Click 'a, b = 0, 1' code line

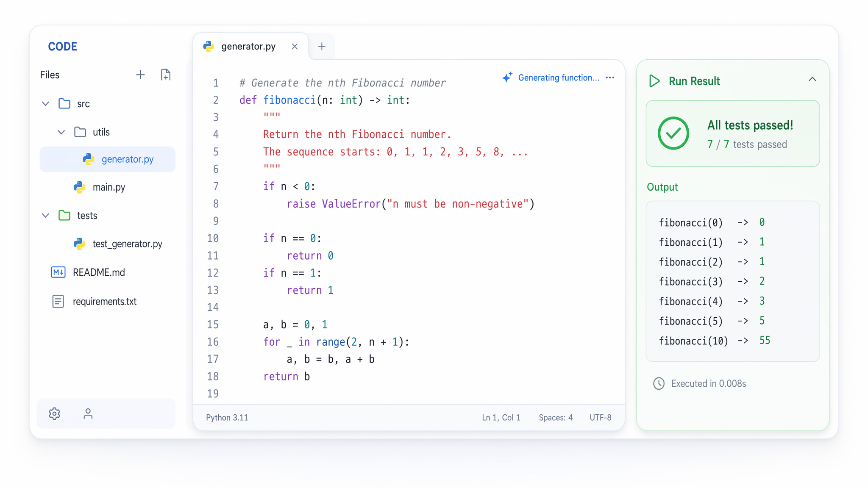295,325
